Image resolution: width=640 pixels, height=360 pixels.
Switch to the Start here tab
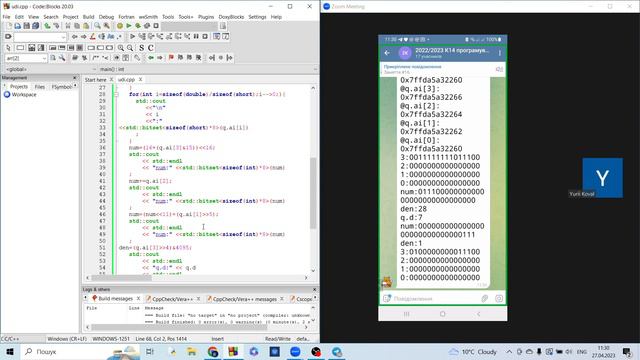coord(96,80)
